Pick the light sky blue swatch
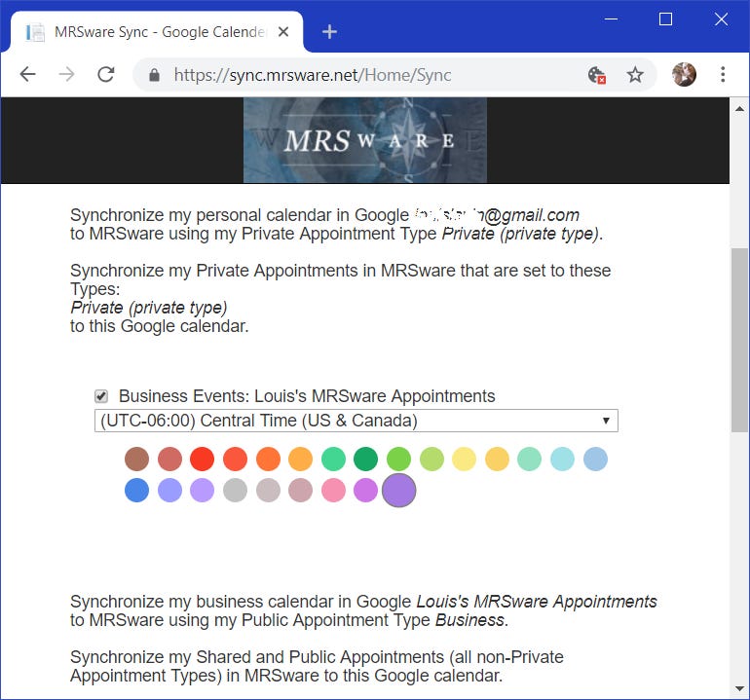The height and width of the screenshot is (700, 750). [595, 459]
